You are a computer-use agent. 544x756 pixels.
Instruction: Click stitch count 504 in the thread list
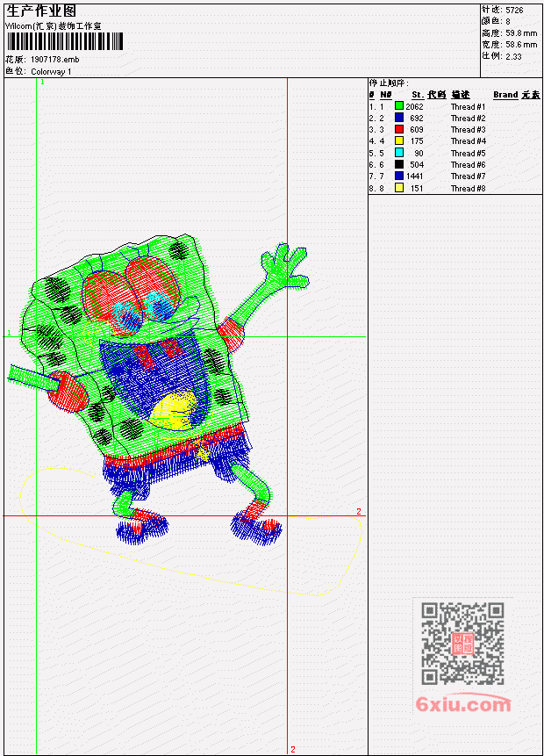pyautogui.click(x=417, y=165)
